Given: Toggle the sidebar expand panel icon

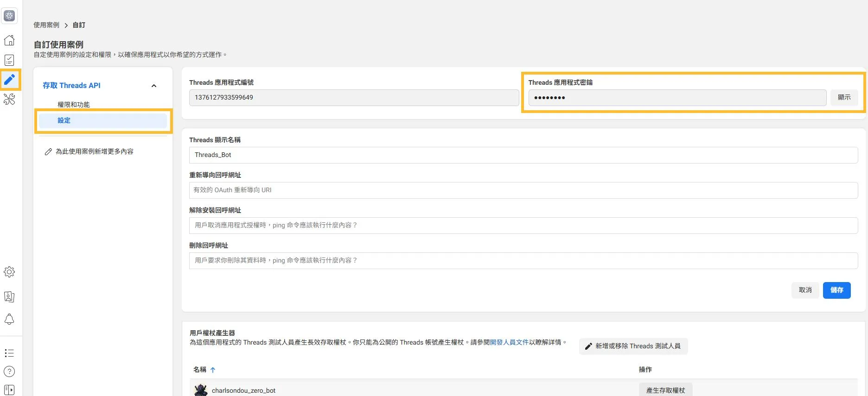Looking at the screenshot, I should [x=9, y=390].
